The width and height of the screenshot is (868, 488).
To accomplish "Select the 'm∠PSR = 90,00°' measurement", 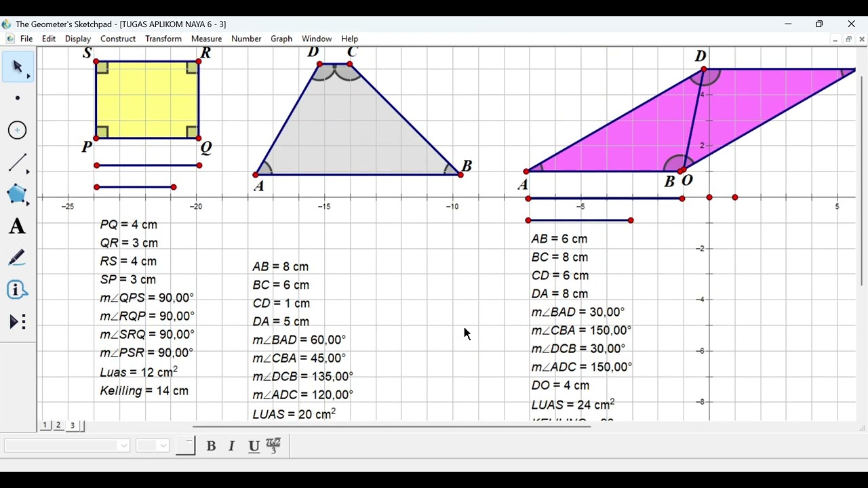I will 146,352.
